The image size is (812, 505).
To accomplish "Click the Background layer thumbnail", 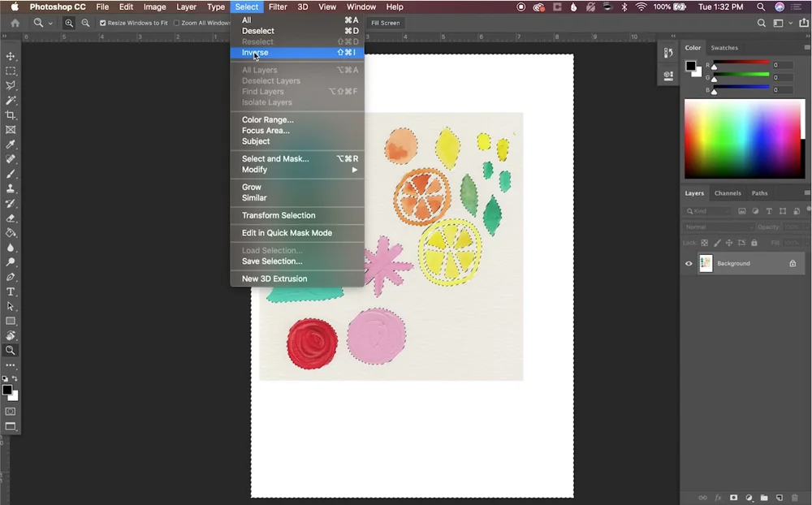I will click(x=705, y=263).
